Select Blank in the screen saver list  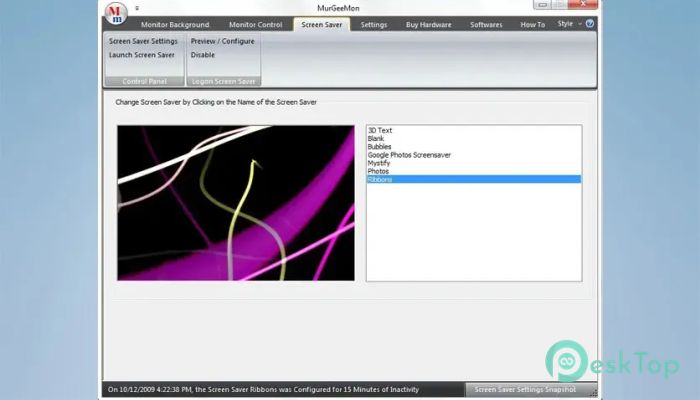click(474, 138)
